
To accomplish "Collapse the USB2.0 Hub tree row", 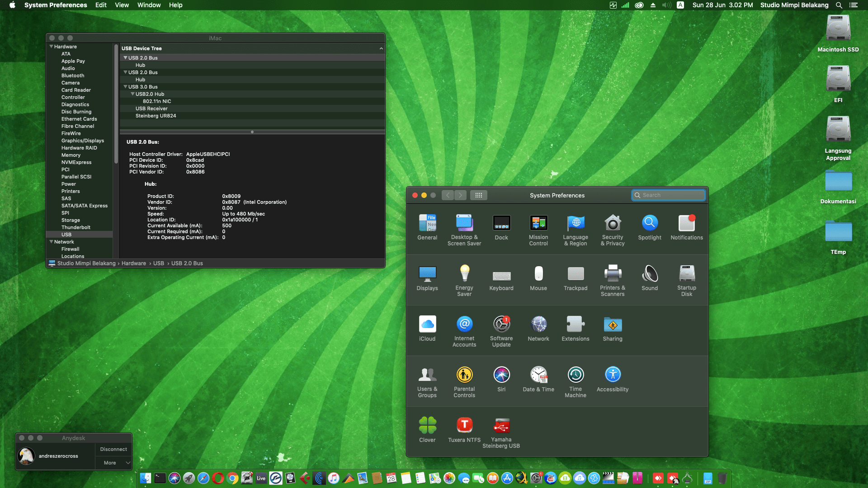I will pos(132,94).
